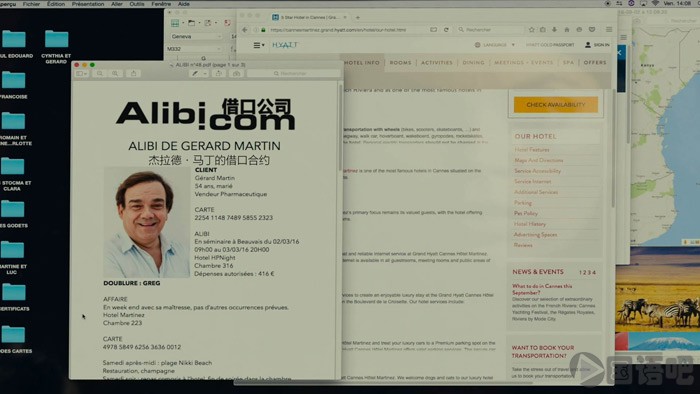
Task: Click the Preview search field Rechercher
Action: (x=293, y=73)
